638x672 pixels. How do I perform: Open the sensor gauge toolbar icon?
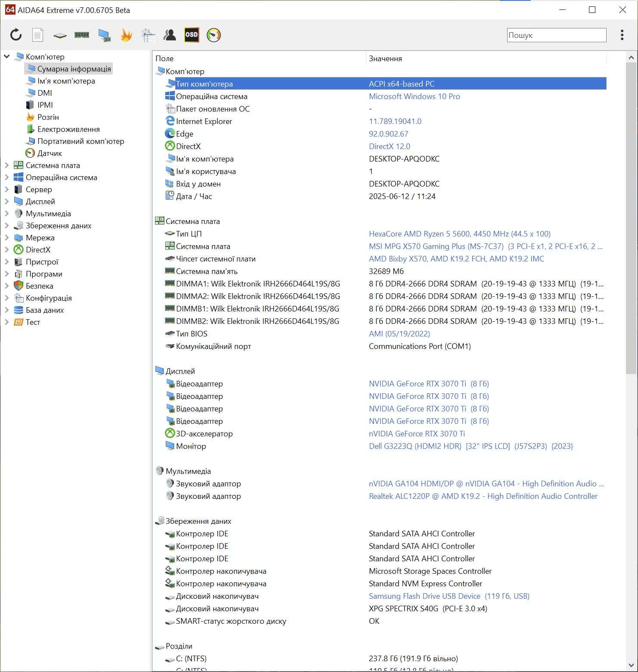(214, 35)
